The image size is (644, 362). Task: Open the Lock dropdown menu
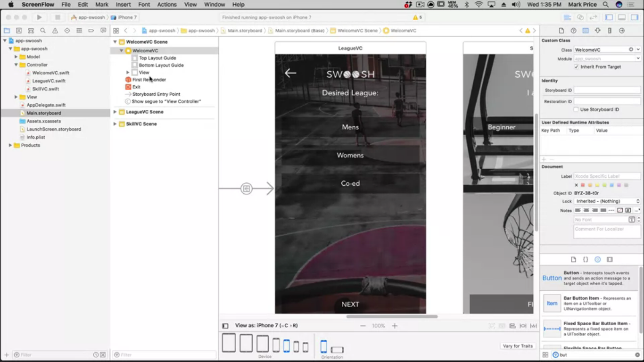click(x=607, y=201)
